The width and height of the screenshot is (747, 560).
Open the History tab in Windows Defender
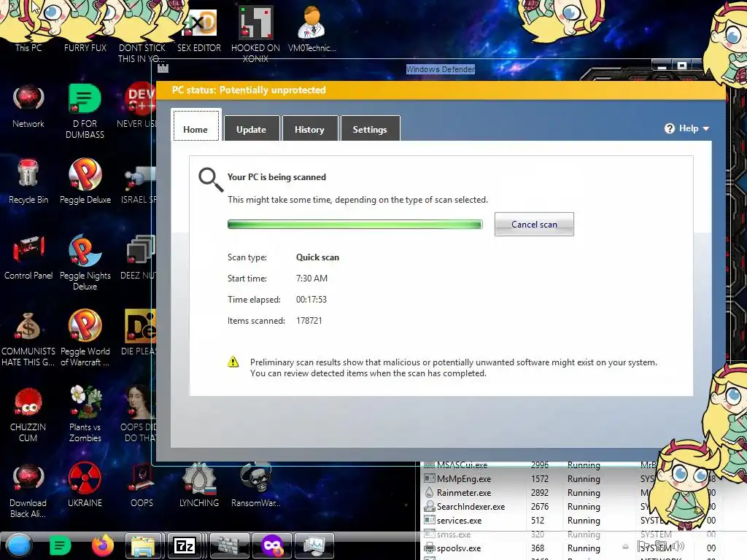309,128
